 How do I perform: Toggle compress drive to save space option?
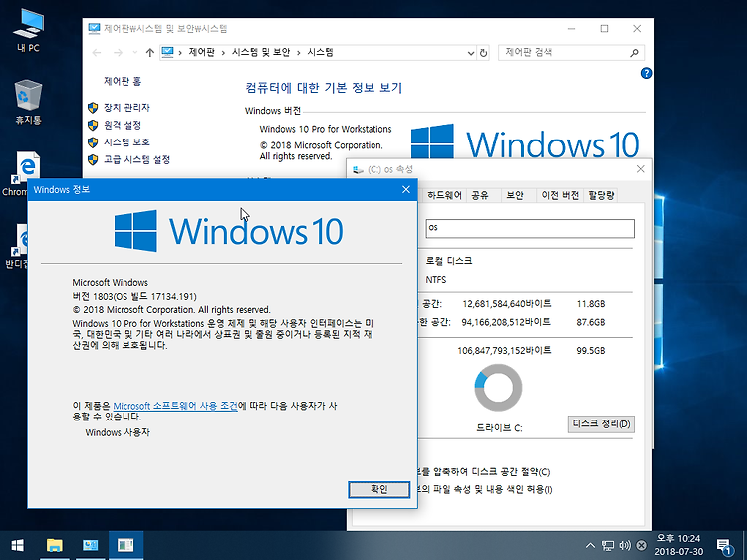click(x=484, y=472)
